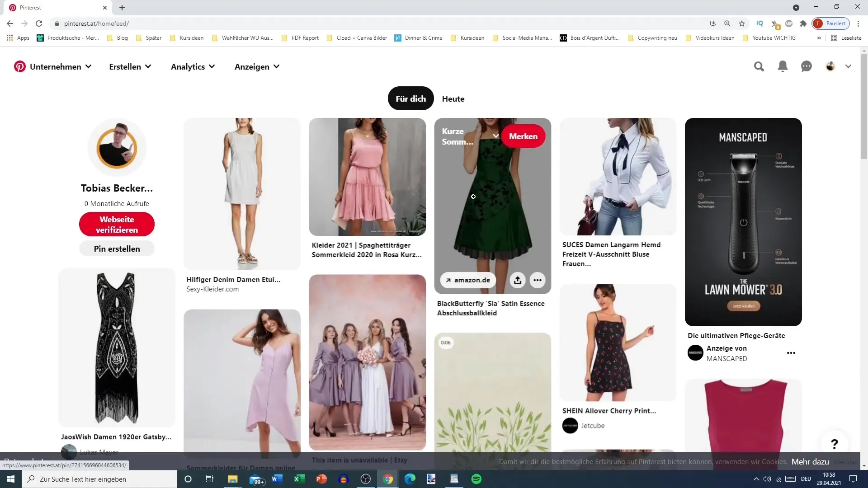This screenshot has height=488, width=868.
Task: Open the extensions puzzle icon
Action: tap(803, 23)
